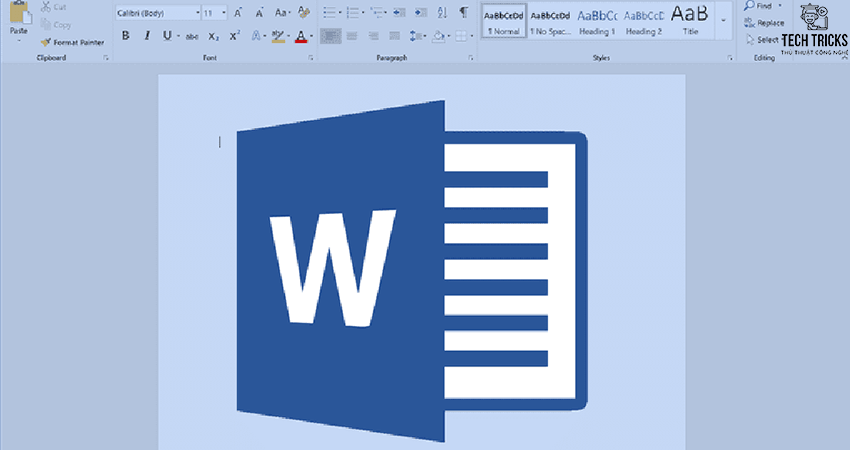Open the Find dropdown arrow

pyautogui.click(x=781, y=6)
